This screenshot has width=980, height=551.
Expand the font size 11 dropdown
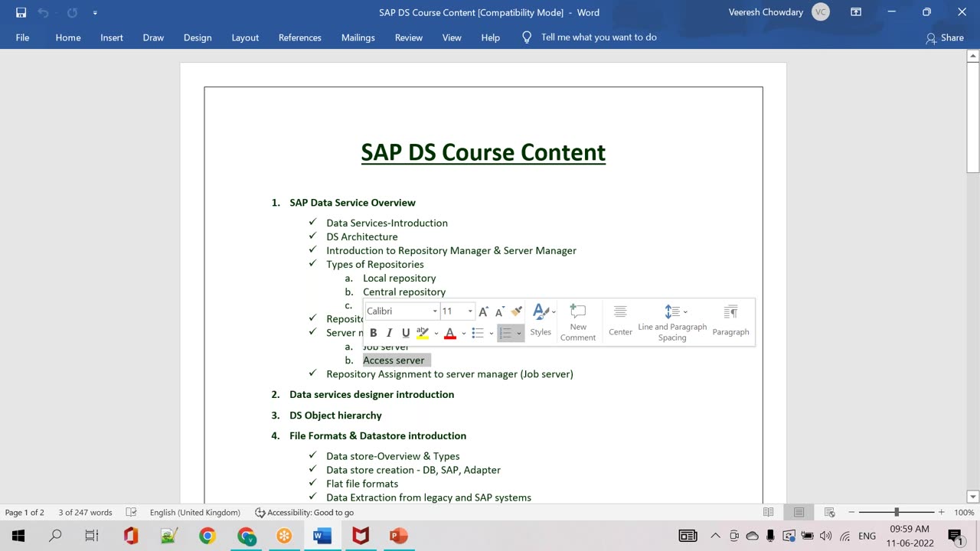470,311
